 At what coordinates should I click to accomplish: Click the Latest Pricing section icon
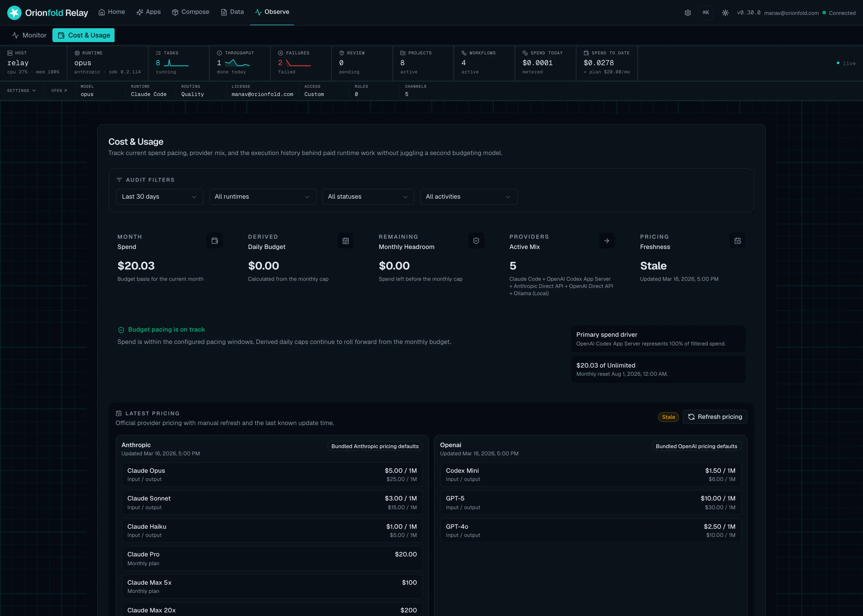[119, 413]
